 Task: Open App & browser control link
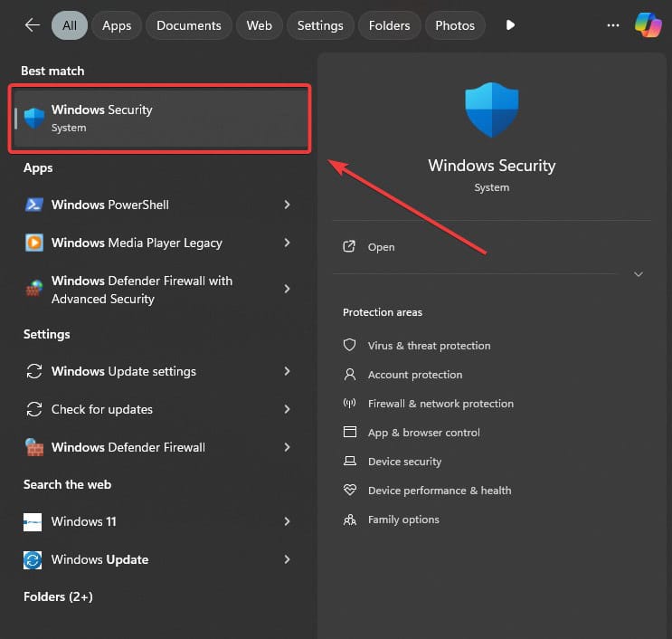(424, 433)
